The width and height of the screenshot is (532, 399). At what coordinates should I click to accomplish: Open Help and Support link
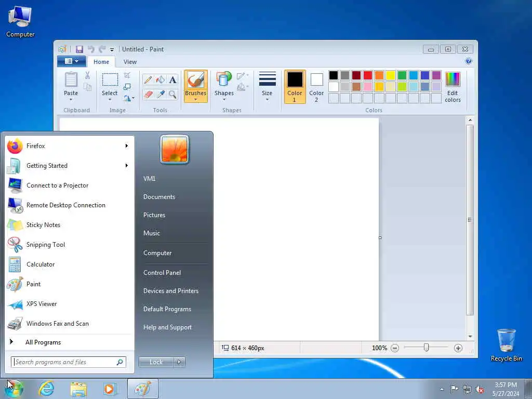pos(168,327)
